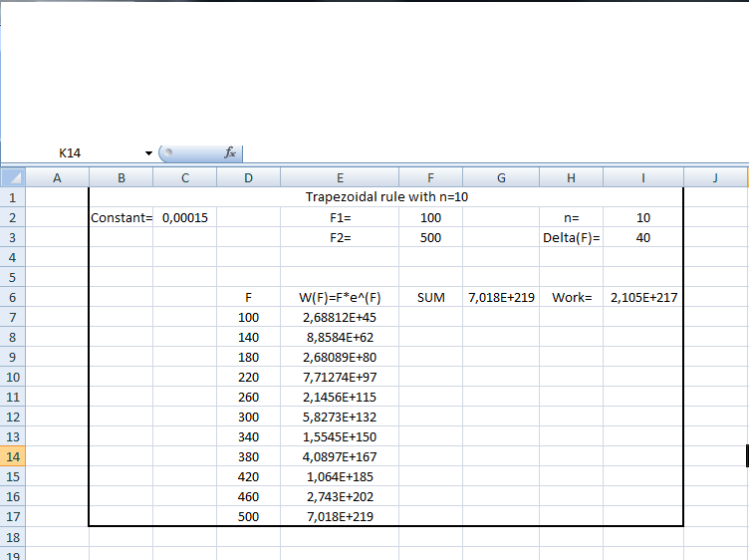Click the cell with 2,68812E+45
This screenshot has width=749, height=560.
point(340,317)
